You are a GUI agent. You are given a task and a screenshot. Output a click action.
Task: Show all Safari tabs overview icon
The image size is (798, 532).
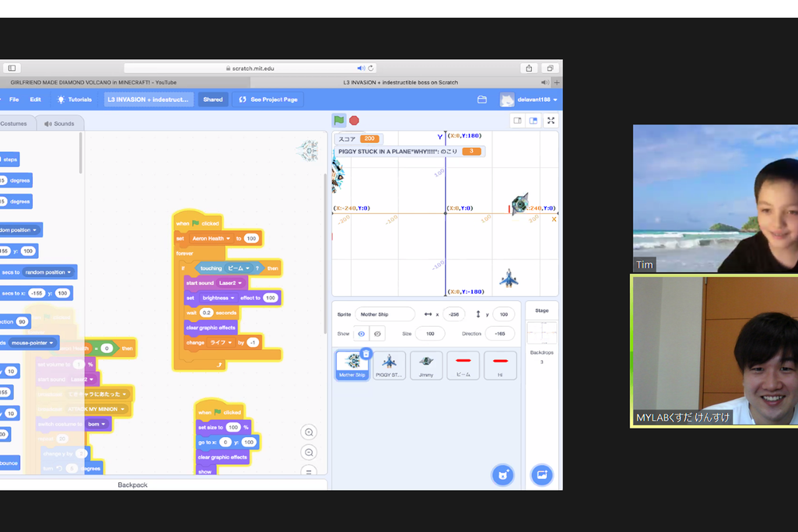tap(550, 68)
